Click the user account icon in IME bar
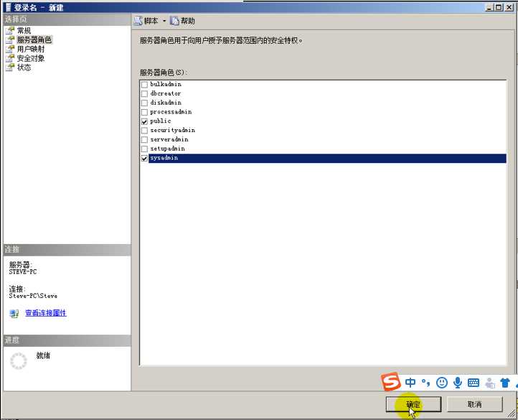The image size is (518, 420). tap(490, 383)
